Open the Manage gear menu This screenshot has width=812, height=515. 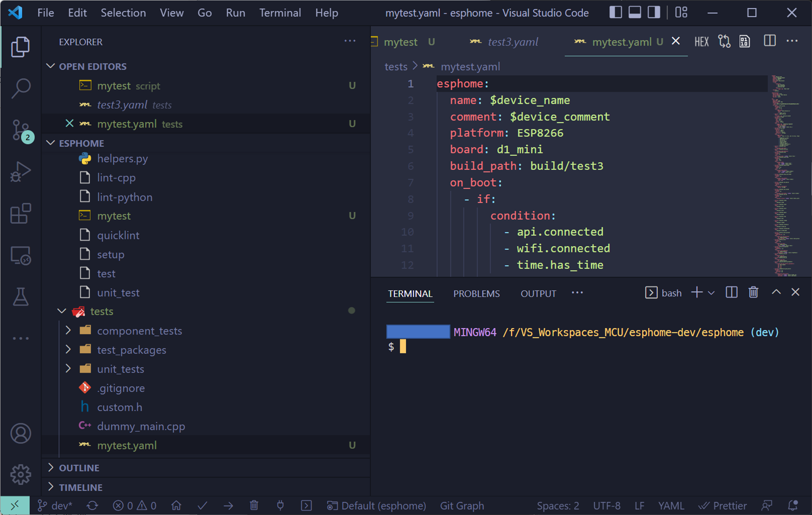pos(21,475)
